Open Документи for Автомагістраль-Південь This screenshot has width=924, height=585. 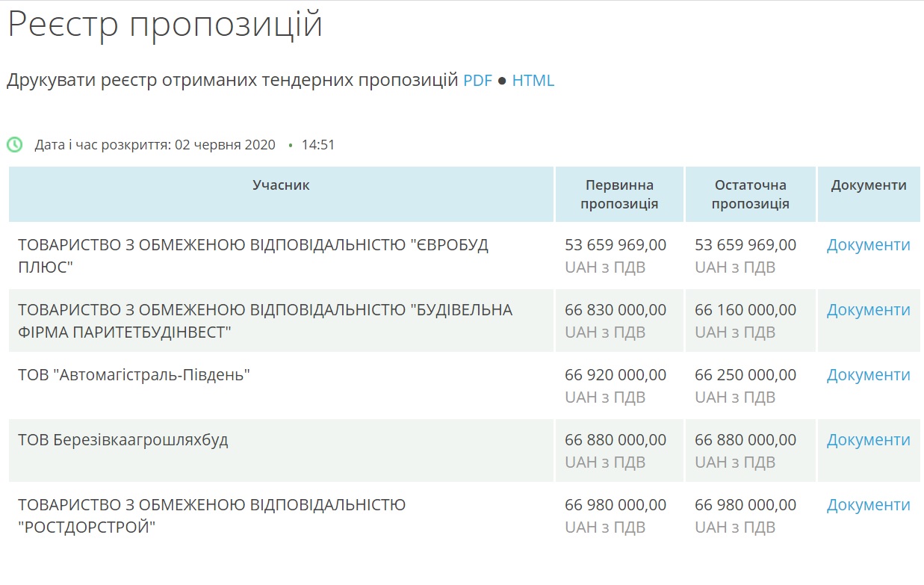click(x=869, y=375)
